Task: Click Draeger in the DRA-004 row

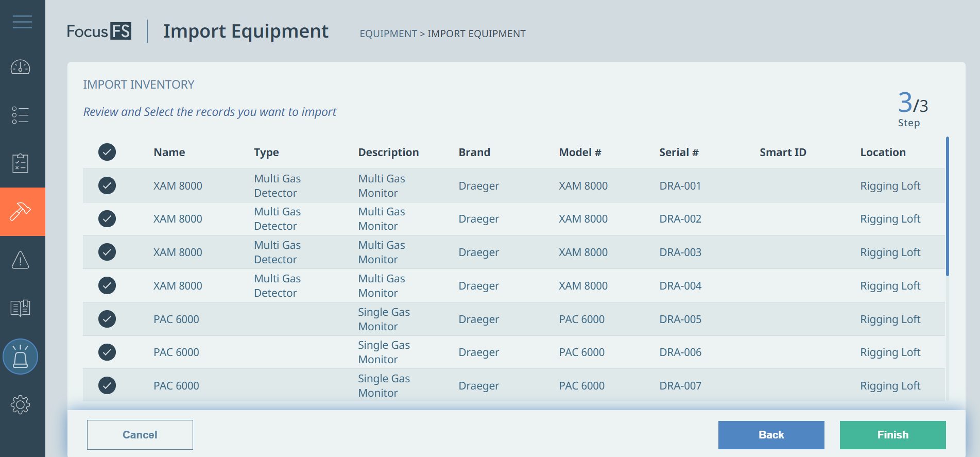Action: [x=479, y=286]
